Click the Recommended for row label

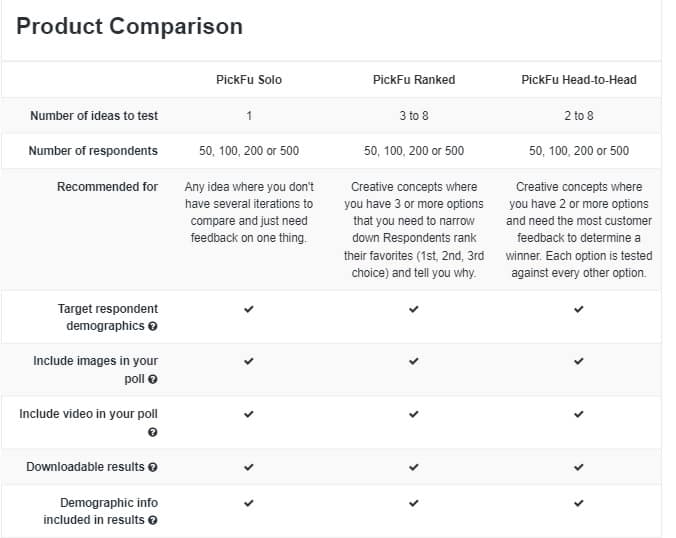[x=107, y=187]
